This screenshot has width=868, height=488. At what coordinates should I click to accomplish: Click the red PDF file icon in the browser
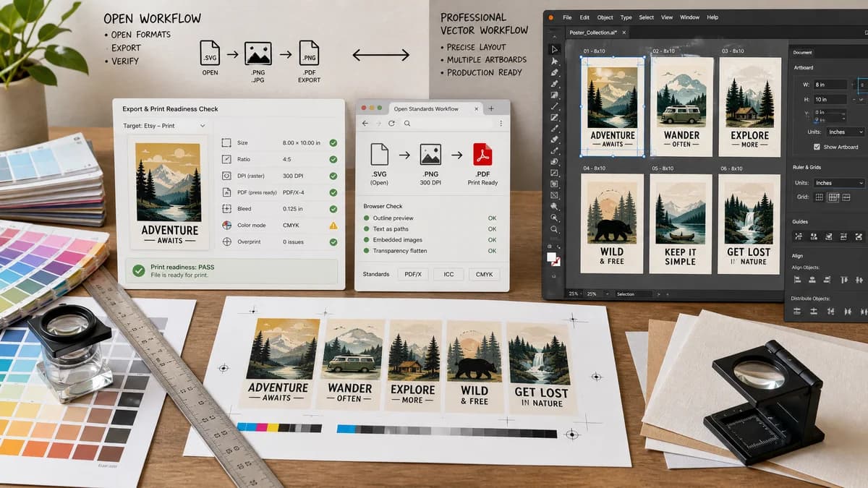(x=482, y=155)
